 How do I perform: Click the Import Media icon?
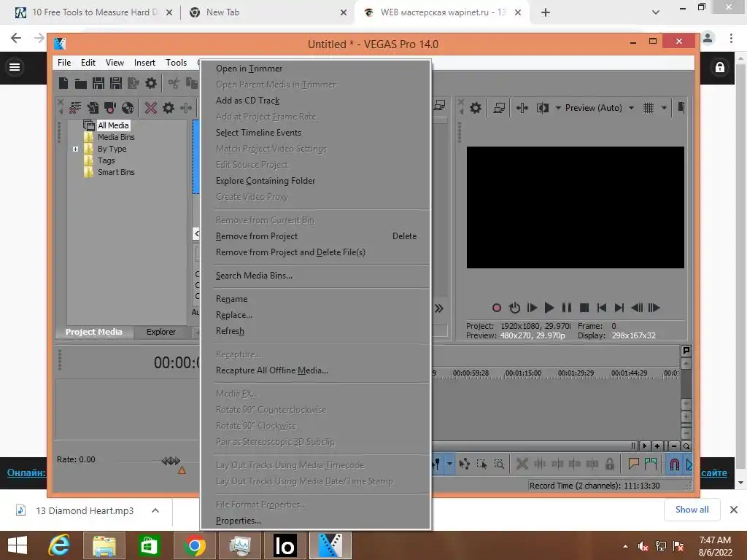(93, 108)
